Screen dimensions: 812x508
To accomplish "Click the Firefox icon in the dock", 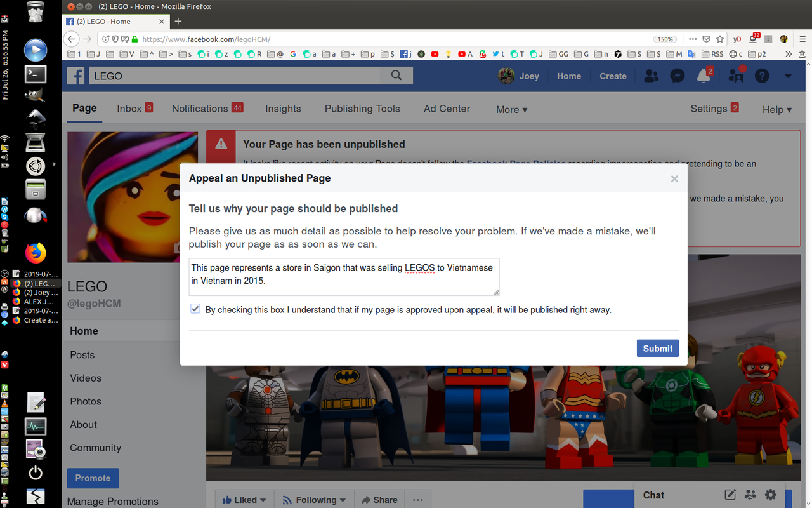I will click(x=36, y=253).
